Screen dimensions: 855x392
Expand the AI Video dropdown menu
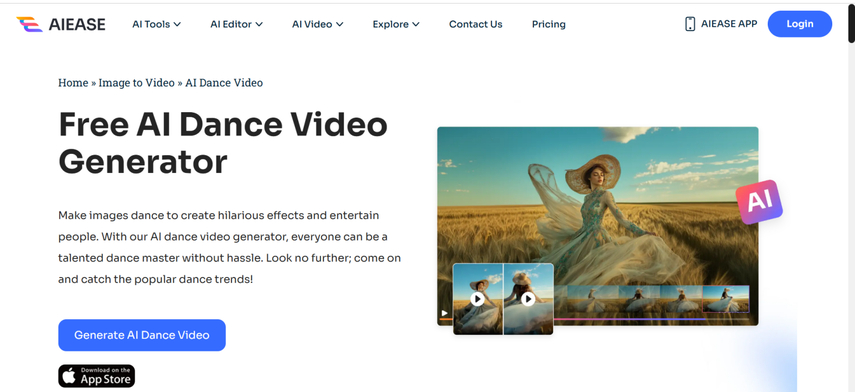tap(317, 24)
